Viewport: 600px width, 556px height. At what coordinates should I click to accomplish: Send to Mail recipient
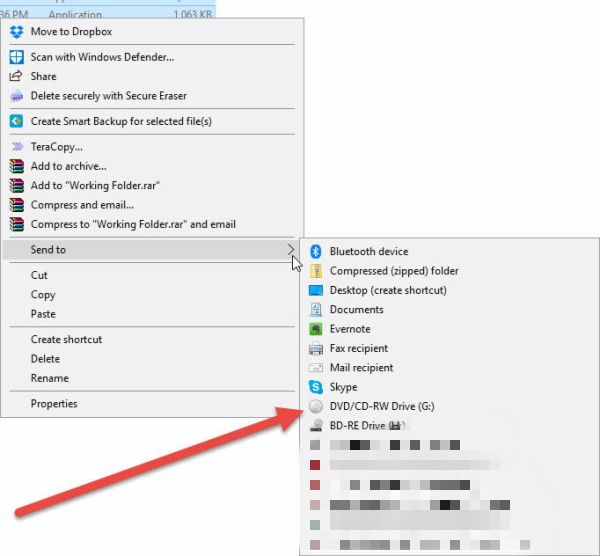[450, 368]
